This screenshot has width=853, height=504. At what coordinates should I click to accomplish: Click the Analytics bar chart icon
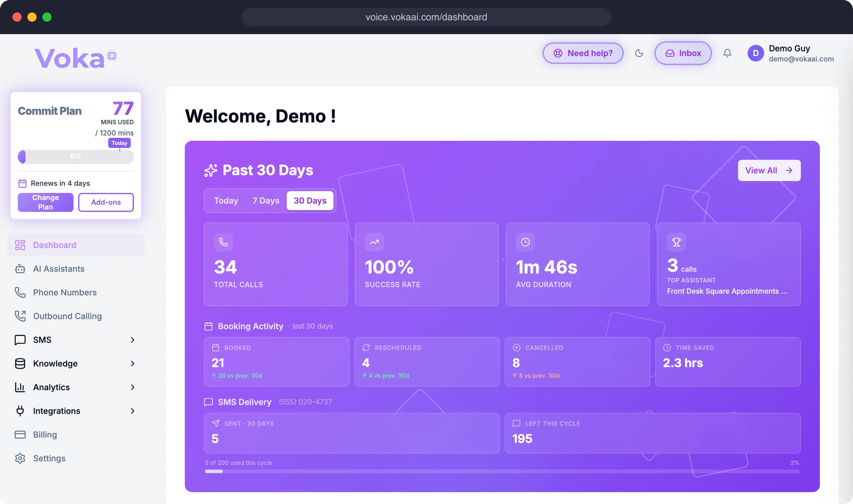point(20,387)
